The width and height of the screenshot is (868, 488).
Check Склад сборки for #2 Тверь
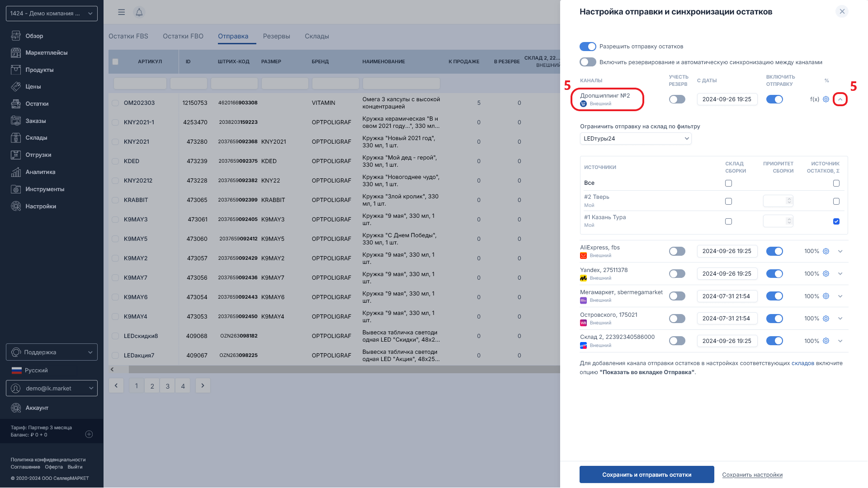[x=728, y=202]
